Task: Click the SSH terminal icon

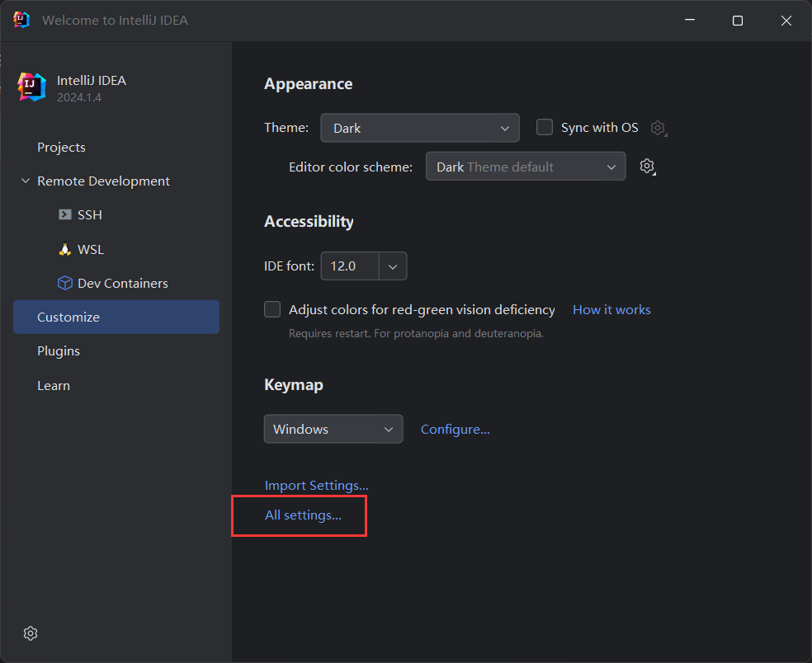Action: pyautogui.click(x=64, y=214)
